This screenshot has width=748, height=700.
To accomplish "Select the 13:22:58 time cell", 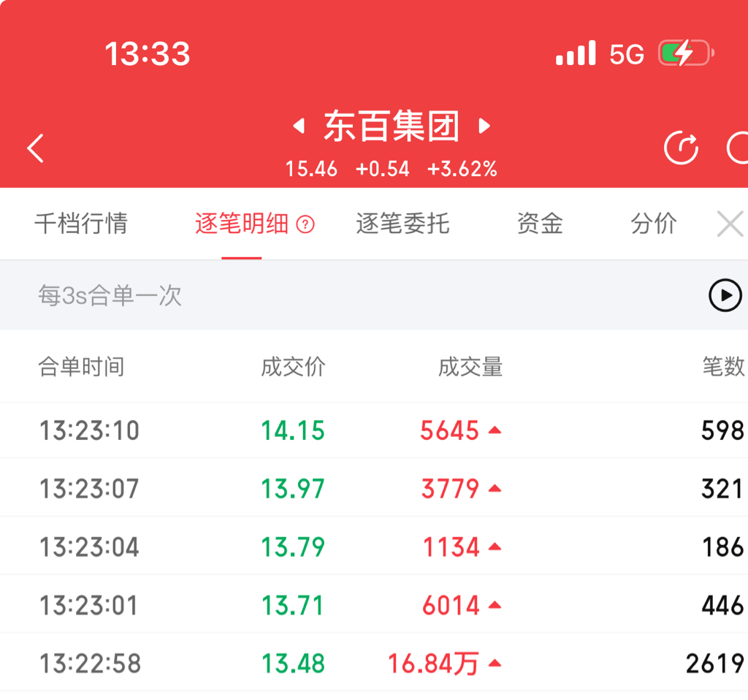I will [90, 663].
